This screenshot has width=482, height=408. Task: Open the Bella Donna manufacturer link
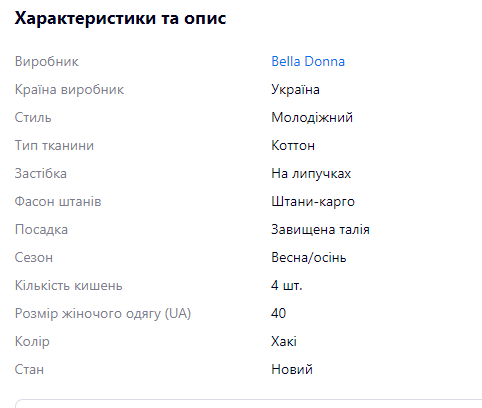[308, 61]
